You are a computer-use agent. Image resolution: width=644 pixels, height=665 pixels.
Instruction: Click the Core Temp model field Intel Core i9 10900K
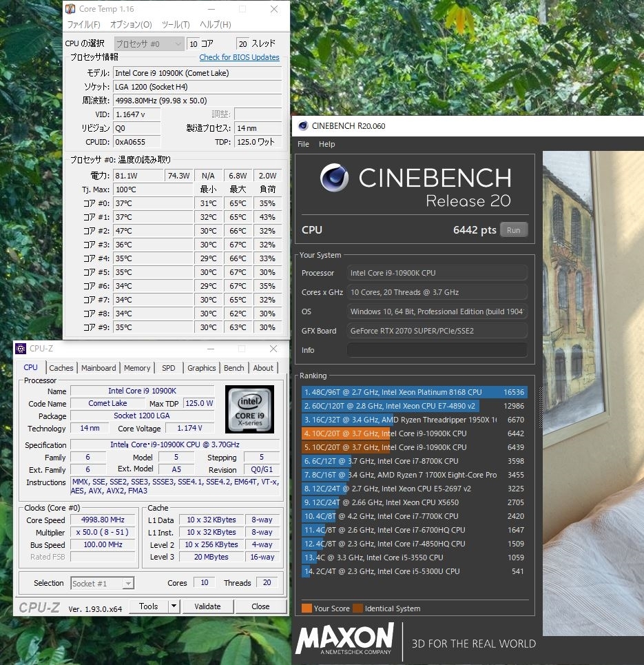198,73
